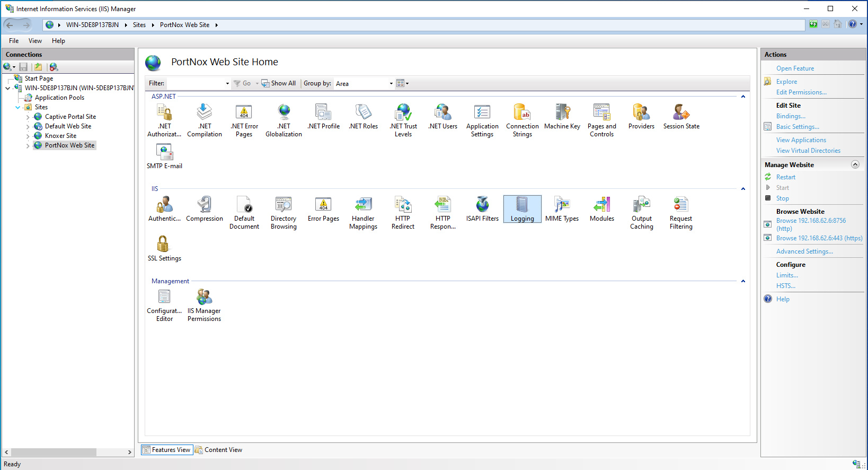Open IIS Manager Permissions feature
The image size is (868, 470).
[x=204, y=305]
